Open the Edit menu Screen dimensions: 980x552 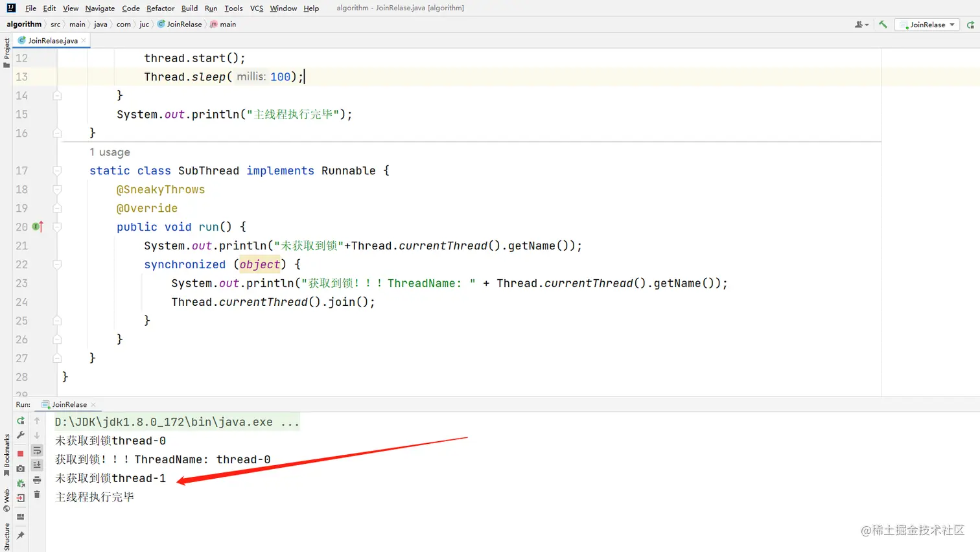point(49,8)
